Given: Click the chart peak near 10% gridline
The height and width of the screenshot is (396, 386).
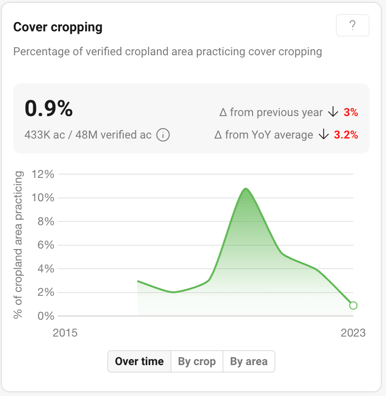Looking at the screenshot, I should 246,189.
